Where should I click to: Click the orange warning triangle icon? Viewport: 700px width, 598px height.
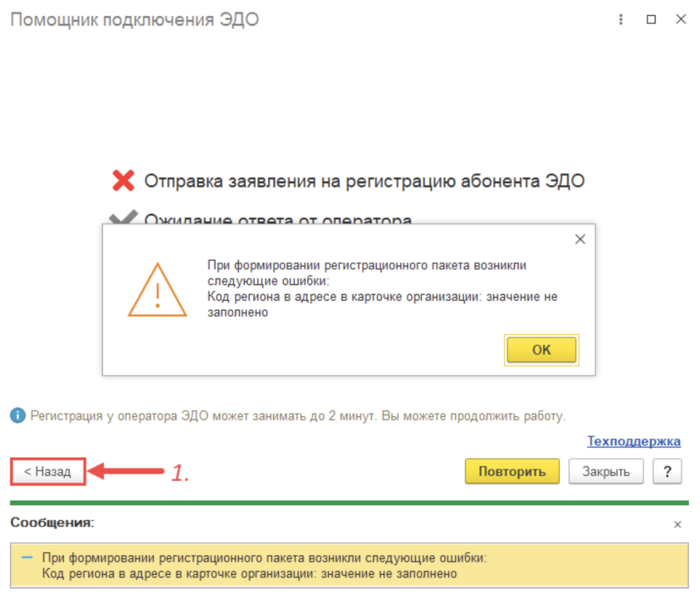click(157, 290)
